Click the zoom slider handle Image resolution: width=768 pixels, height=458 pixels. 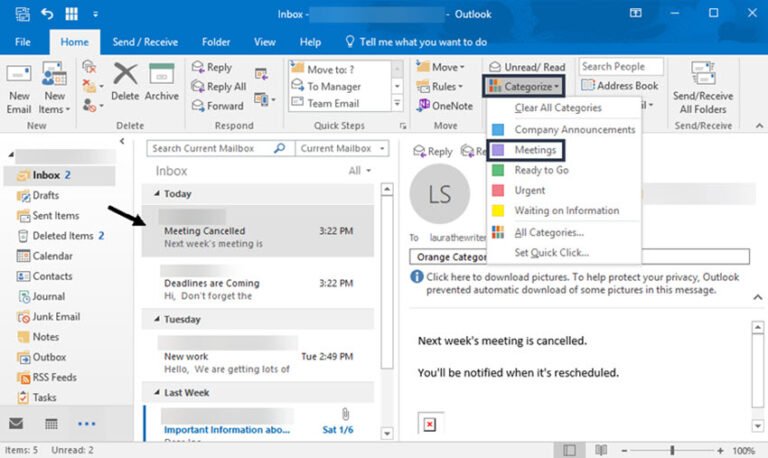pyautogui.click(x=672, y=450)
